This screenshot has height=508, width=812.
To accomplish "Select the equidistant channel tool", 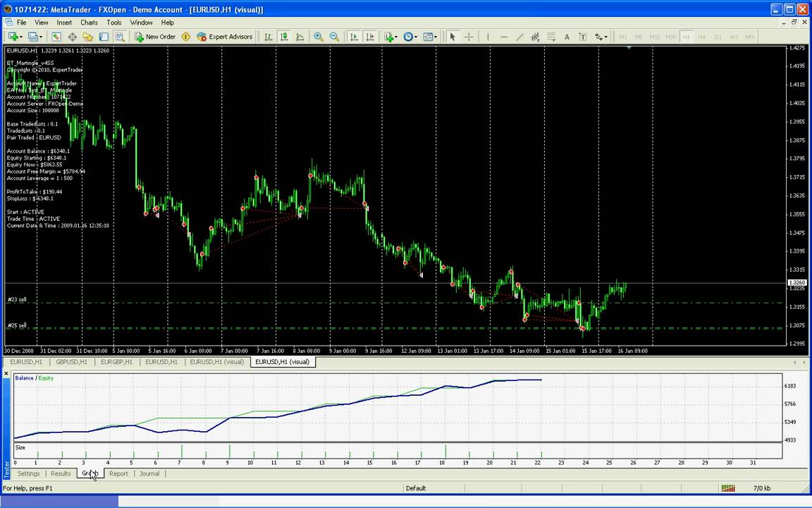I will pos(536,37).
